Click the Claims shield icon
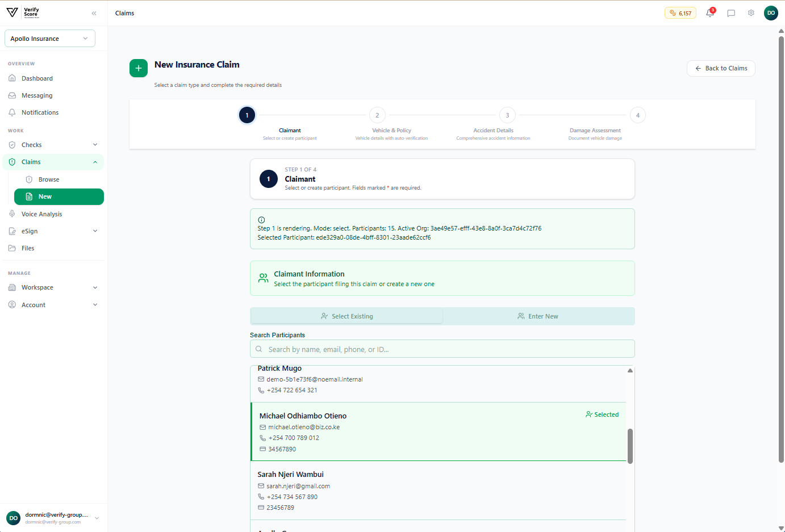The image size is (785, 532). pos(12,162)
